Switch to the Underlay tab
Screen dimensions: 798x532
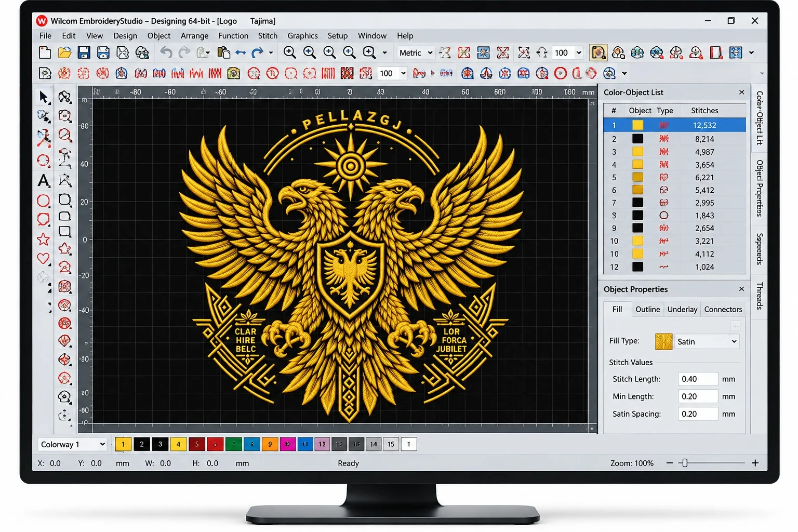(682, 309)
